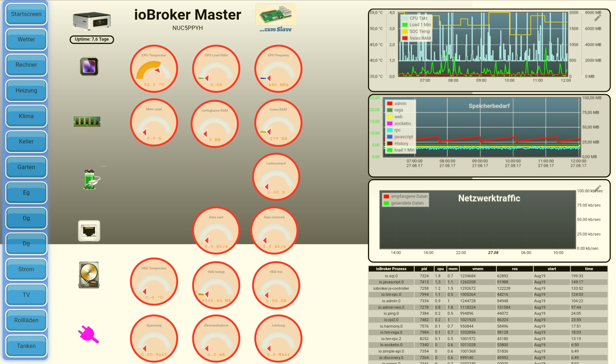Viewport: 616px width, 364px height.
Task: Toggle History series in Speicherbedarf legend
Action: [x=398, y=143]
